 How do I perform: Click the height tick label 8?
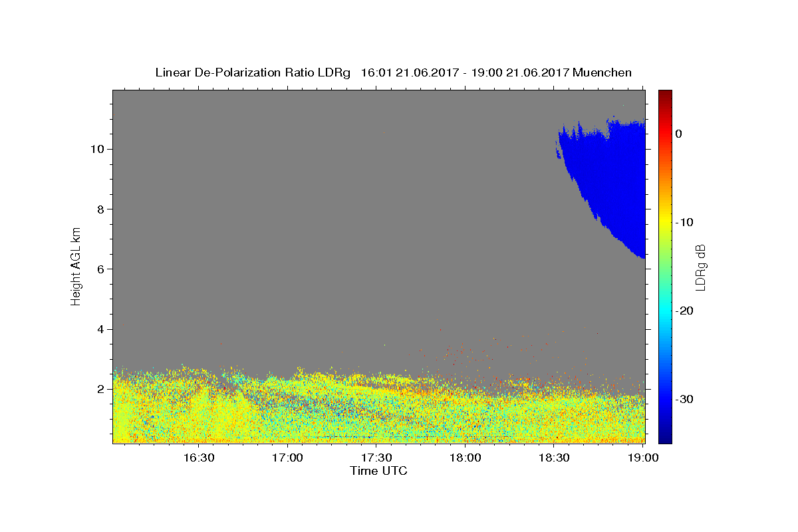pyautogui.click(x=102, y=209)
